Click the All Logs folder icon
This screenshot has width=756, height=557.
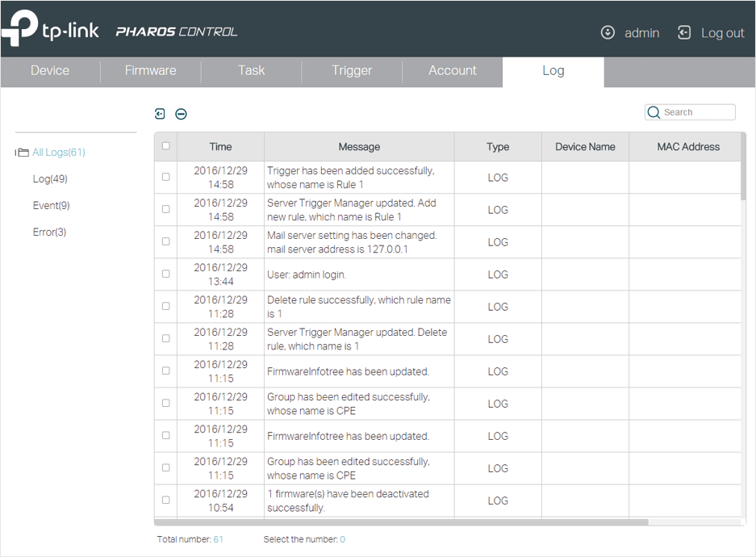(22, 153)
